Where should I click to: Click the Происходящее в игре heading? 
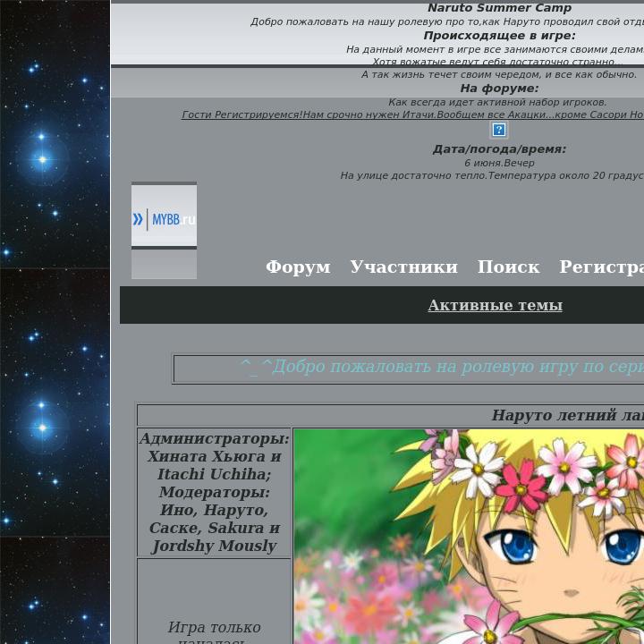(499, 36)
